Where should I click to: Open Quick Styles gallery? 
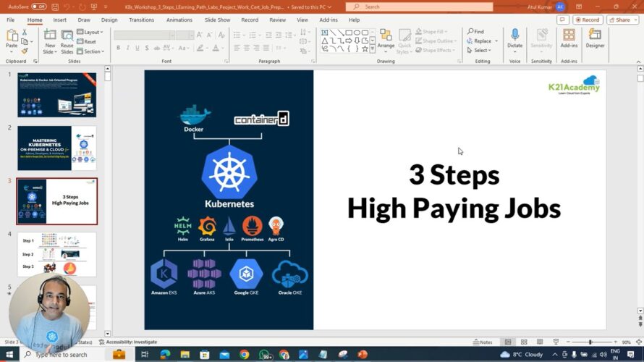coord(404,41)
